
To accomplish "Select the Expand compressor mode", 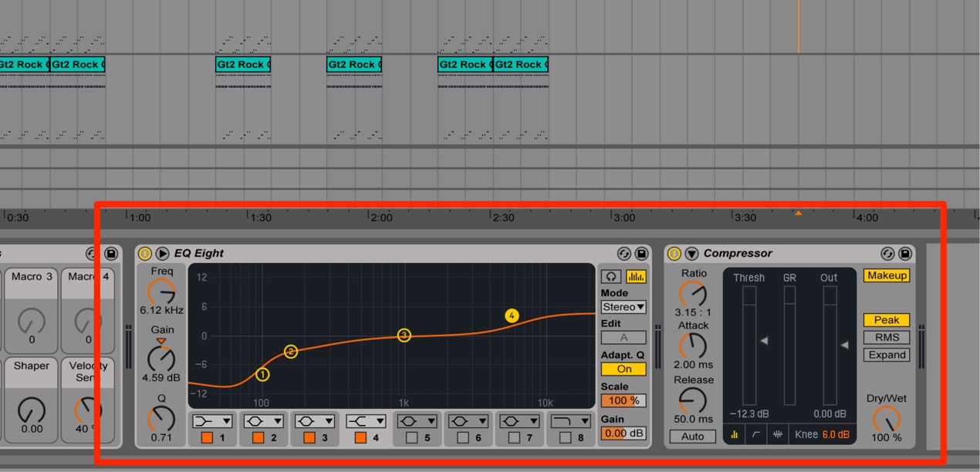I will coord(887,355).
